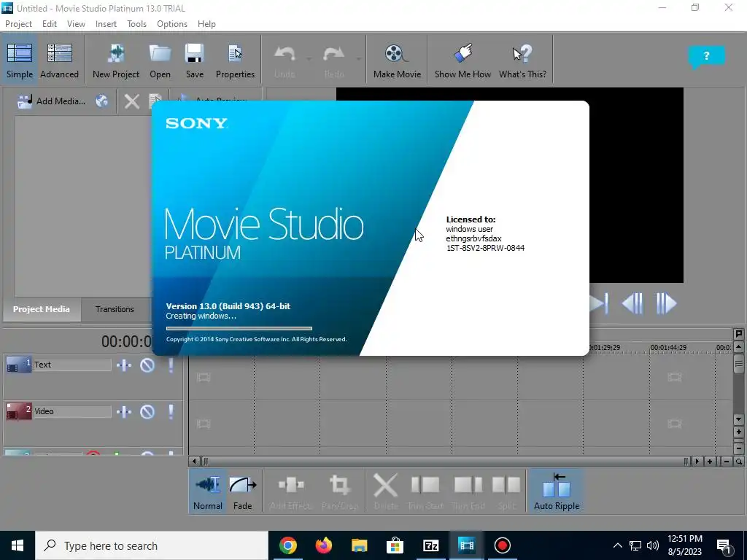Mute the Text track

tap(147, 365)
